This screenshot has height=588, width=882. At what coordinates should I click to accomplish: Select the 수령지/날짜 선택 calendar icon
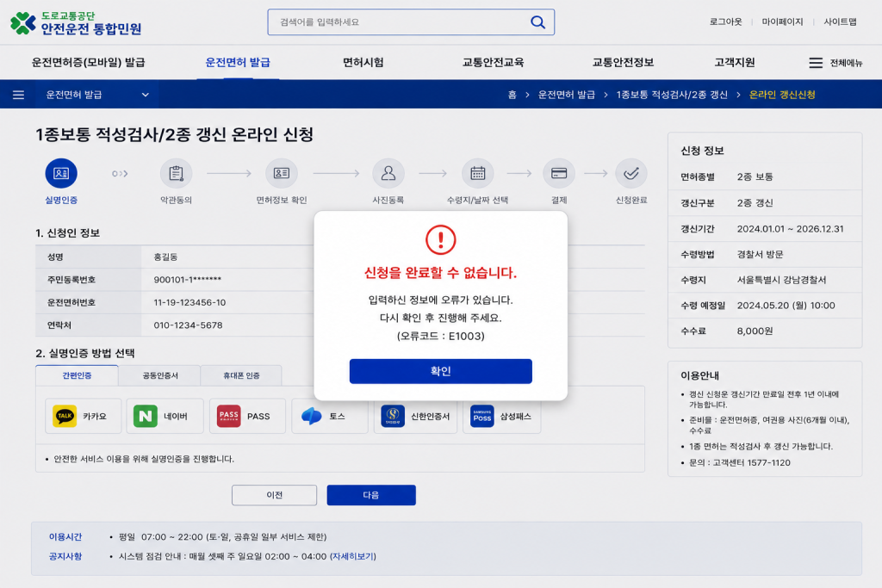[477, 173]
